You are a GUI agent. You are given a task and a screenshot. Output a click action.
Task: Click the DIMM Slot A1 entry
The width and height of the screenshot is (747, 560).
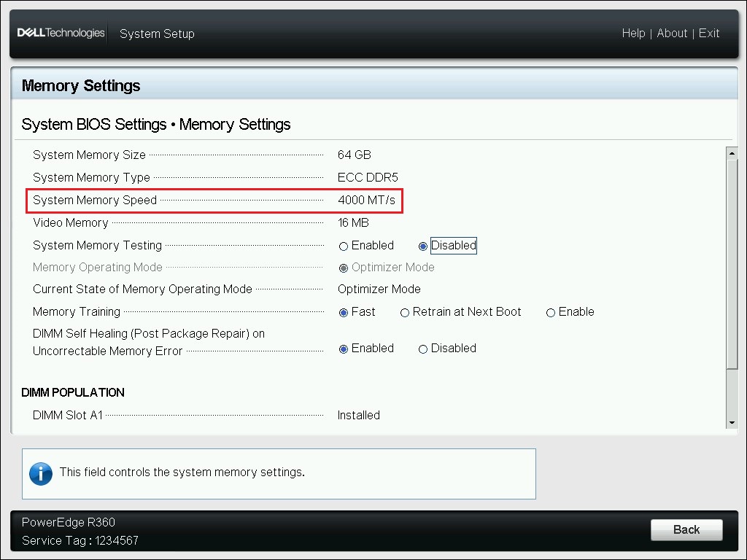pos(67,415)
